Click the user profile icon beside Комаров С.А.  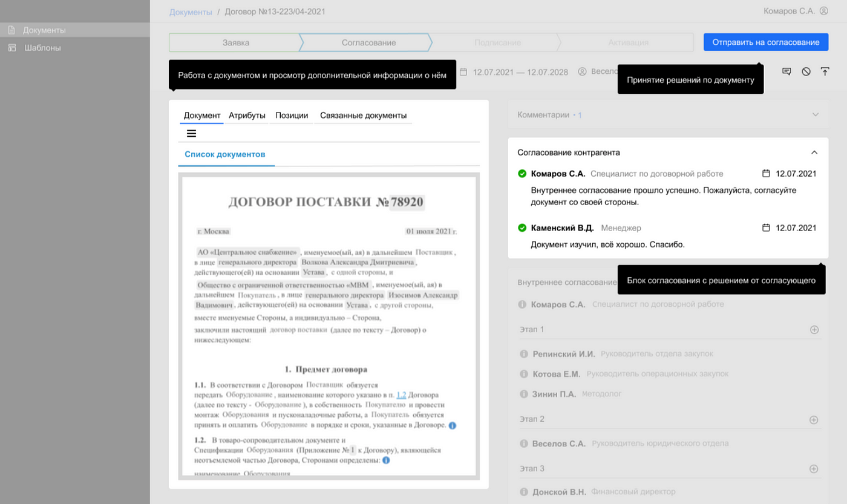pos(823,11)
